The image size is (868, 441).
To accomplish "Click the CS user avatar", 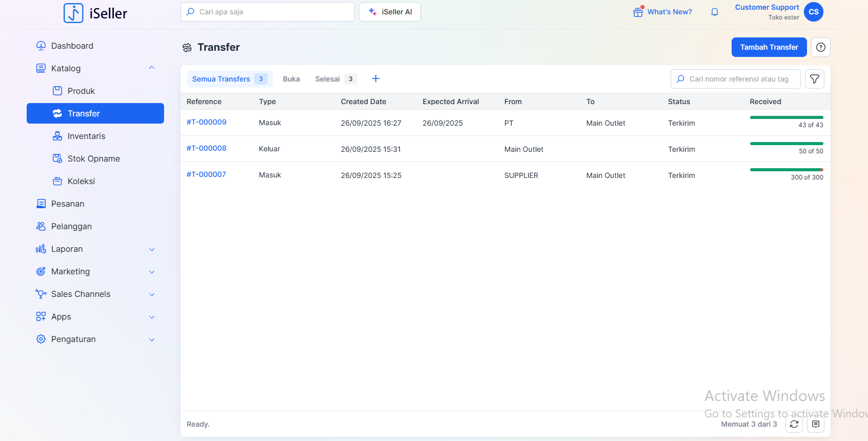I will (x=813, y=12).
